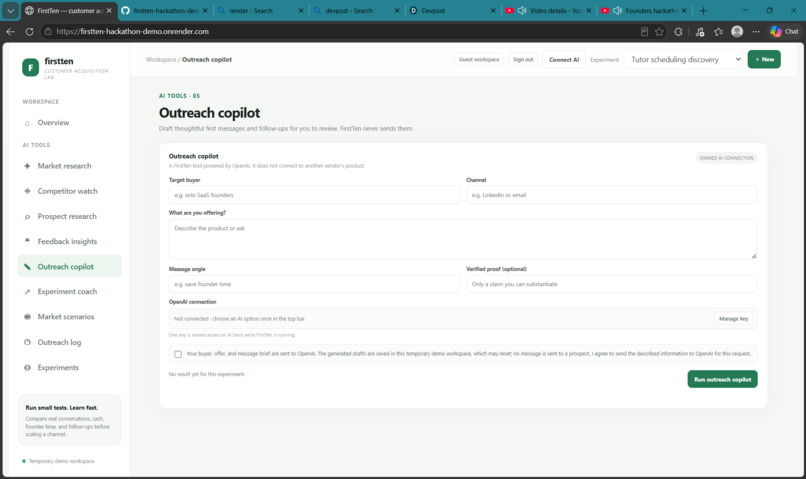Go back with browser back arrow

click(x=10, y=31)
